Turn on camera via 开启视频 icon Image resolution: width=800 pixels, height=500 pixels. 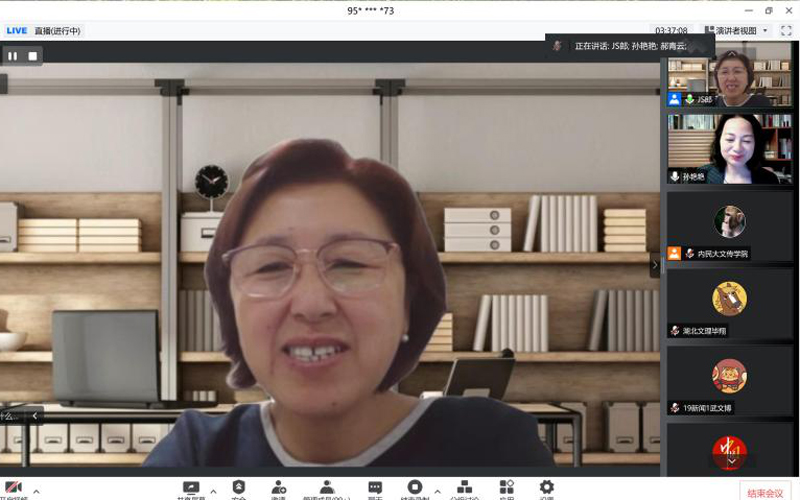click(13, 489)
